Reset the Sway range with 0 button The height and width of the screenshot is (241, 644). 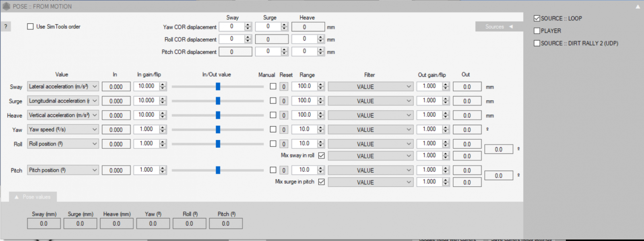(x=284, y=87)
